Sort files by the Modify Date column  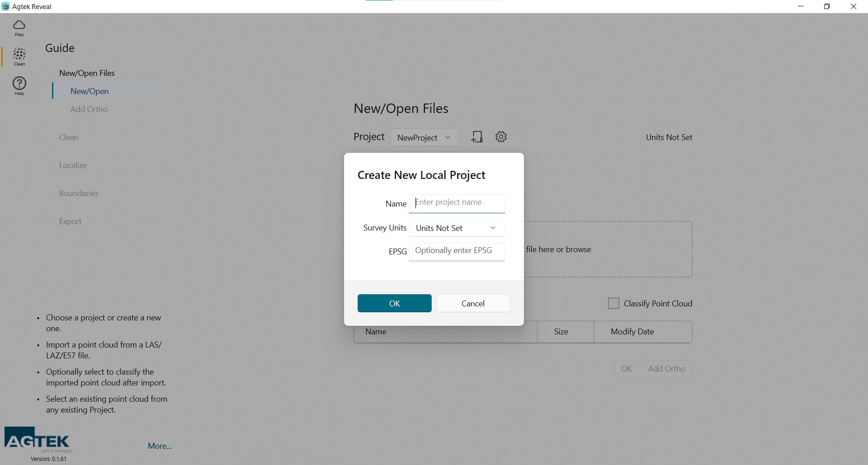(632, 331)
